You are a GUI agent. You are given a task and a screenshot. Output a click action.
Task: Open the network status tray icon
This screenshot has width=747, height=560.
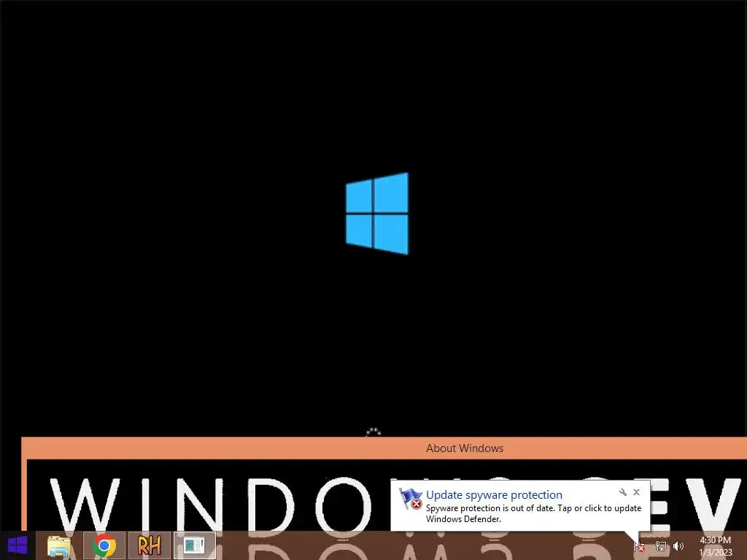tap(660, 546)
